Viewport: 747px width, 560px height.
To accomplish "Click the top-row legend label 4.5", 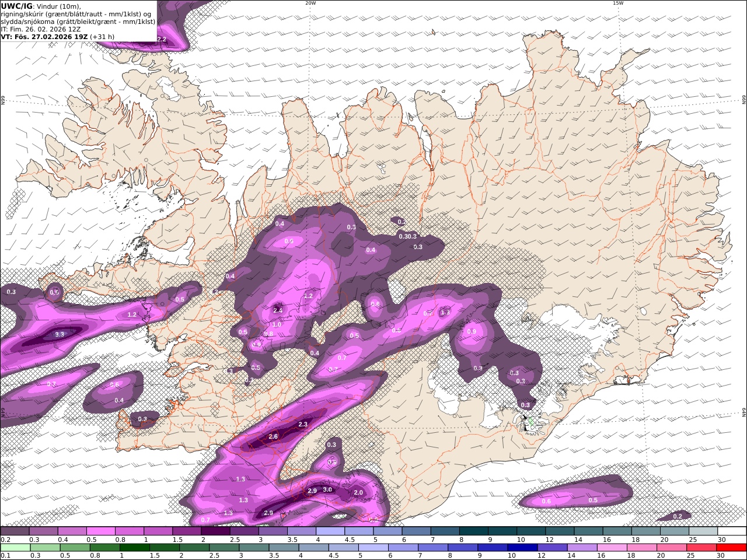I will coord(350,540).
